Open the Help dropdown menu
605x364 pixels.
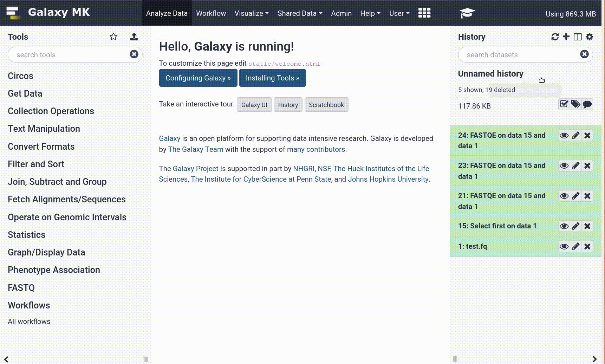coord(370,13)
